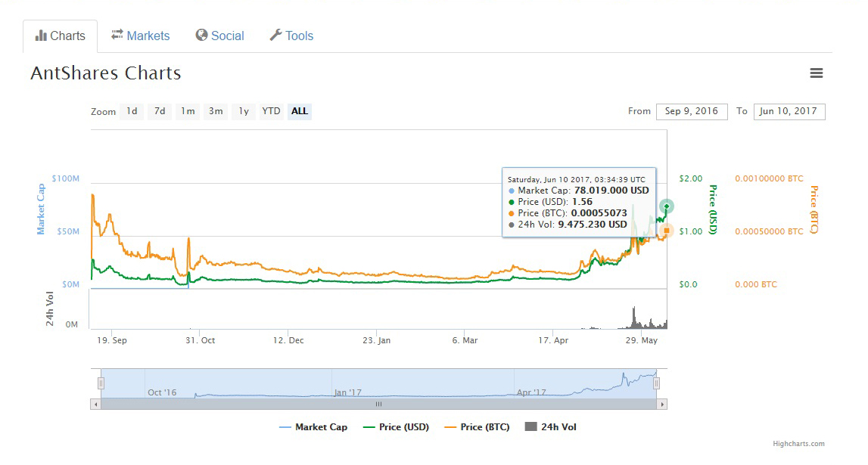The image size is (868, 465).
Task: Click the $50M market cap axis label
Action: [68, 231]
